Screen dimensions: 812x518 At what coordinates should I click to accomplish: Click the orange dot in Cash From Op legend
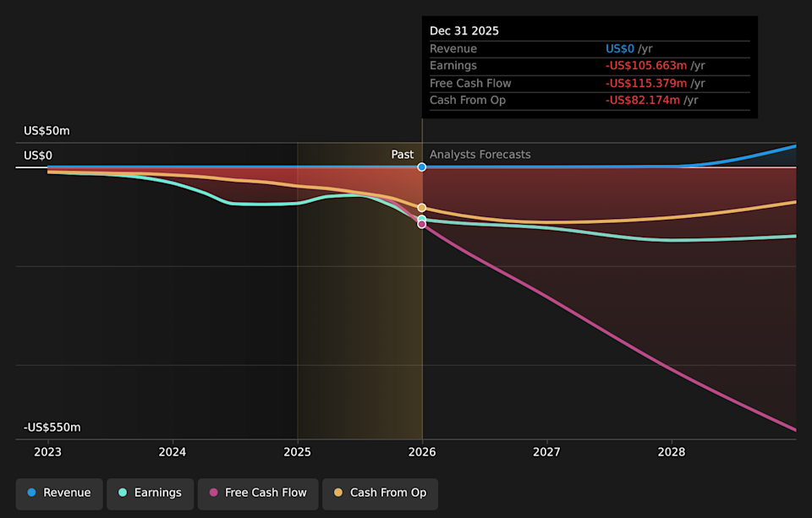pyautogui.click(x=338, y=493)
